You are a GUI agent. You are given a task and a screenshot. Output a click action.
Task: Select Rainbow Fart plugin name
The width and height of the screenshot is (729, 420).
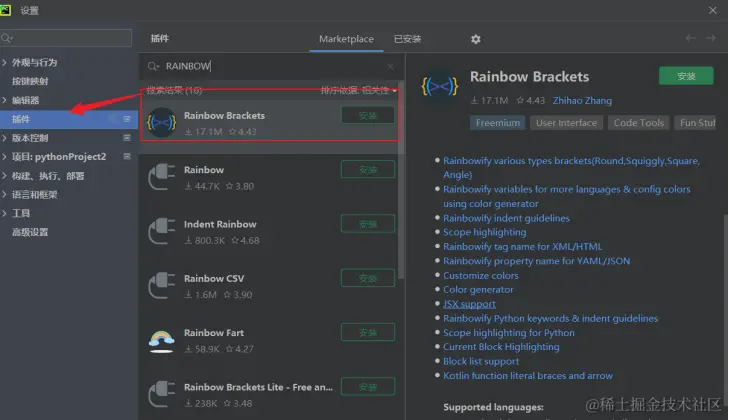point(214,333)
